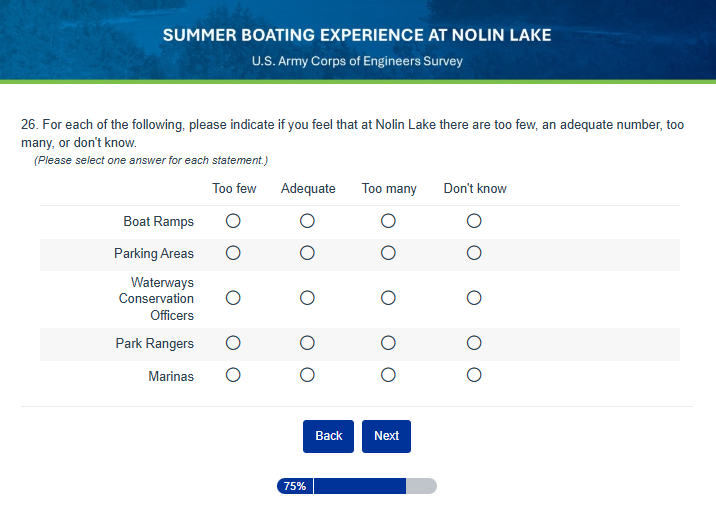The height and width of the screenshot is (526, 716).
Task: Select 'Too few' for Waterways Conservation Officers
Action: (x=233, y=298)
